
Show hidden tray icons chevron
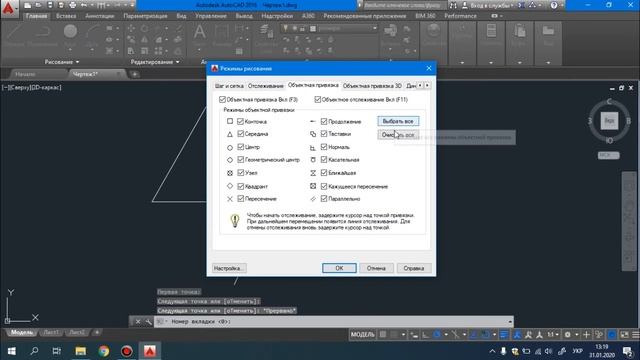[x=492, y=351]
